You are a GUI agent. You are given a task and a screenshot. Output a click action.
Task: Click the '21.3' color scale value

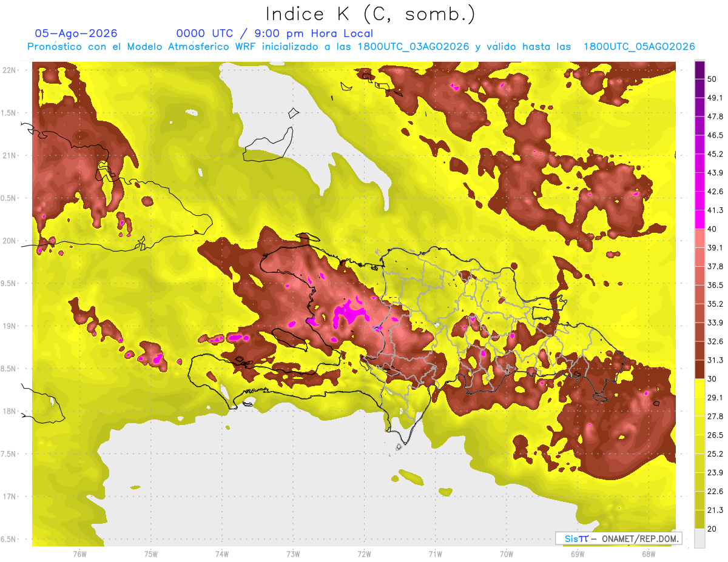coord(715,510)
